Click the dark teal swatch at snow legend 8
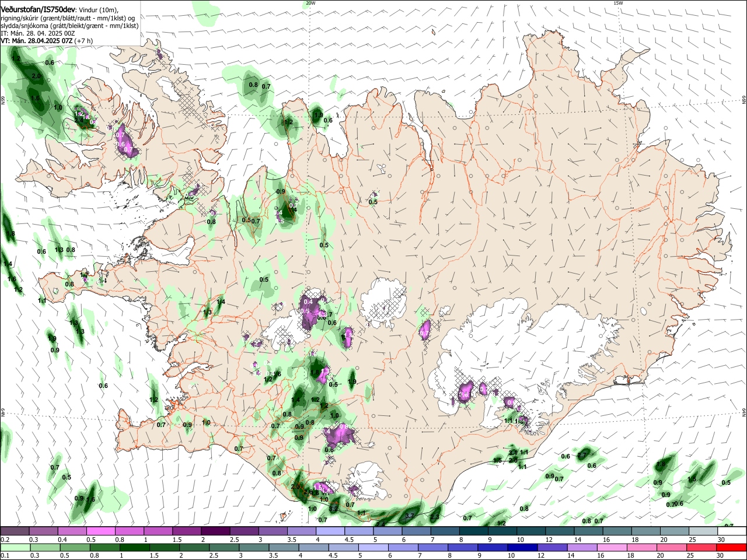The height and width of the screenshot is (560, 747). (473, 531)
